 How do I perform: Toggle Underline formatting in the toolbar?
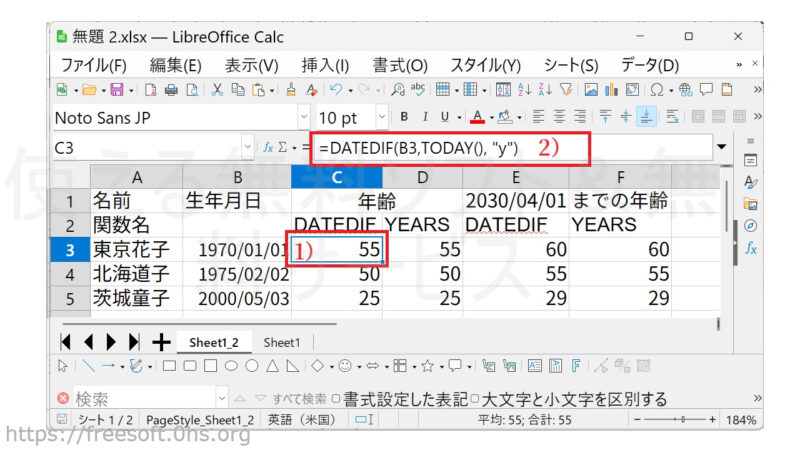(x=445, y=117)
